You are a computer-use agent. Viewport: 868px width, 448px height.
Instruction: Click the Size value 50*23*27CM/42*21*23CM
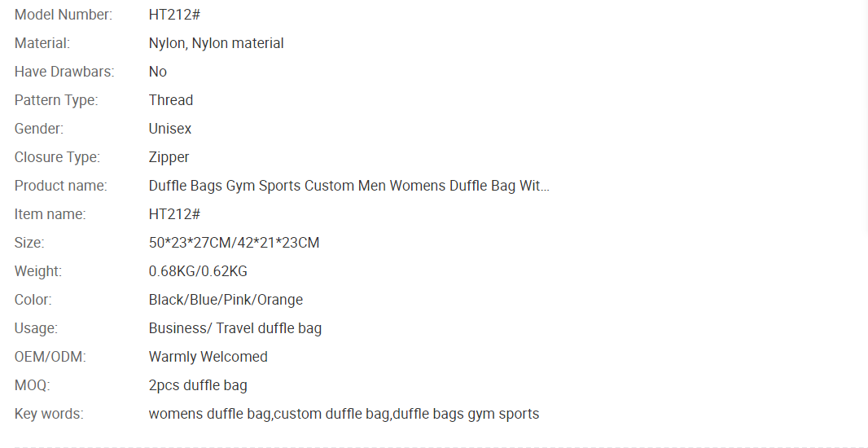pyautogui.click(x=235, y=243)
